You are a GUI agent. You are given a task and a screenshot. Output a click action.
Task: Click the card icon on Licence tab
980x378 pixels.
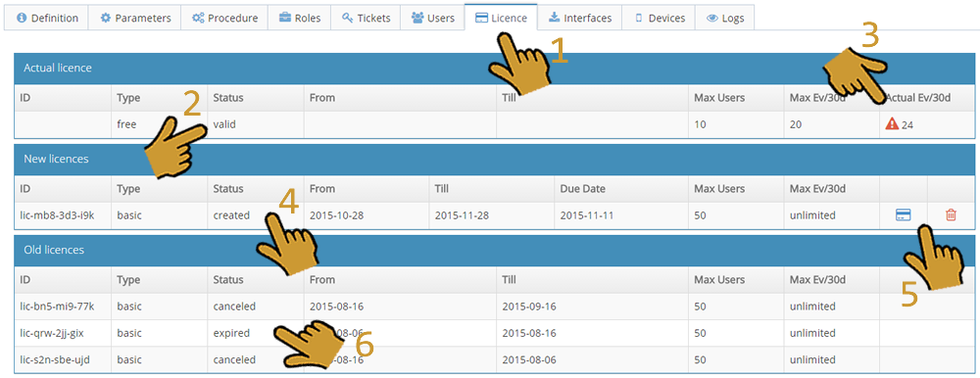point(481,19)
